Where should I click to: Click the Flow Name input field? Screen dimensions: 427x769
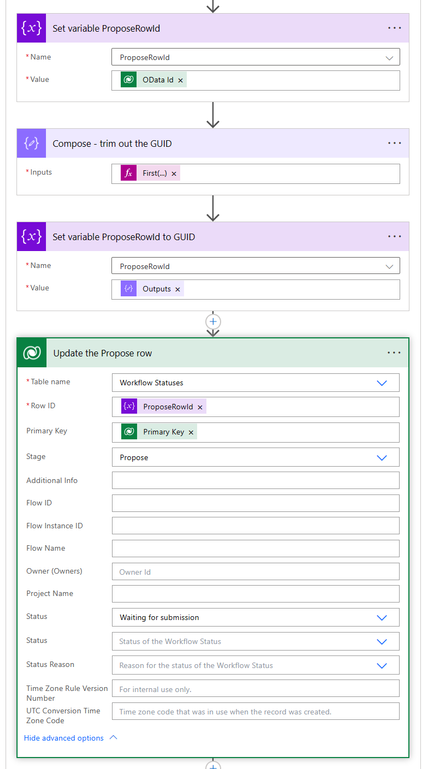[255, 548]
